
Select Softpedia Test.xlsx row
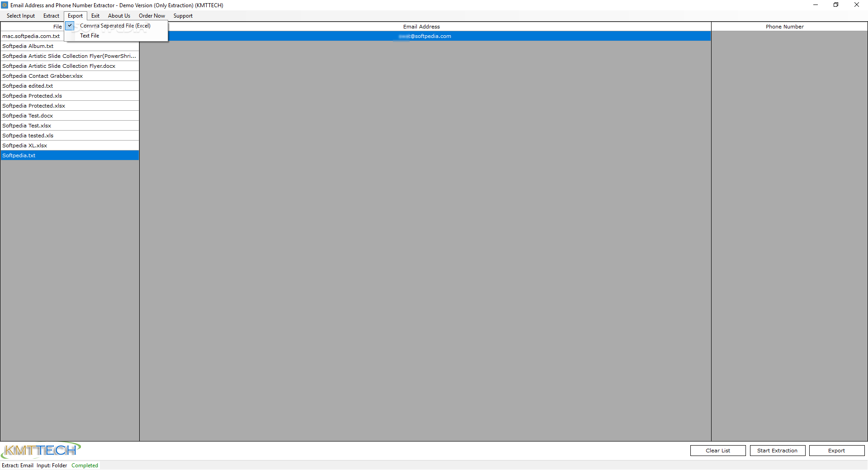[x=70, y=126]
